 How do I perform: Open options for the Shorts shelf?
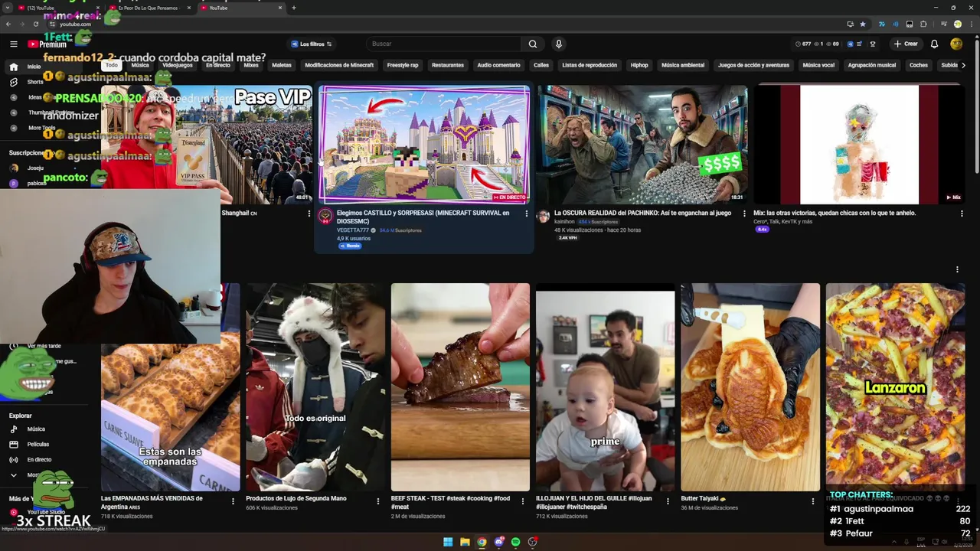(957, 269)
